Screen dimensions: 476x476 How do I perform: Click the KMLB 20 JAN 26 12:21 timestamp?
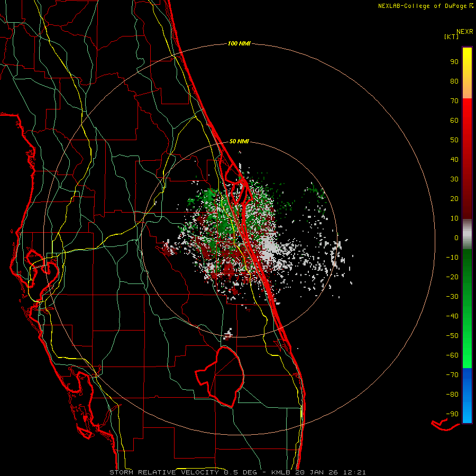(319, 472)
